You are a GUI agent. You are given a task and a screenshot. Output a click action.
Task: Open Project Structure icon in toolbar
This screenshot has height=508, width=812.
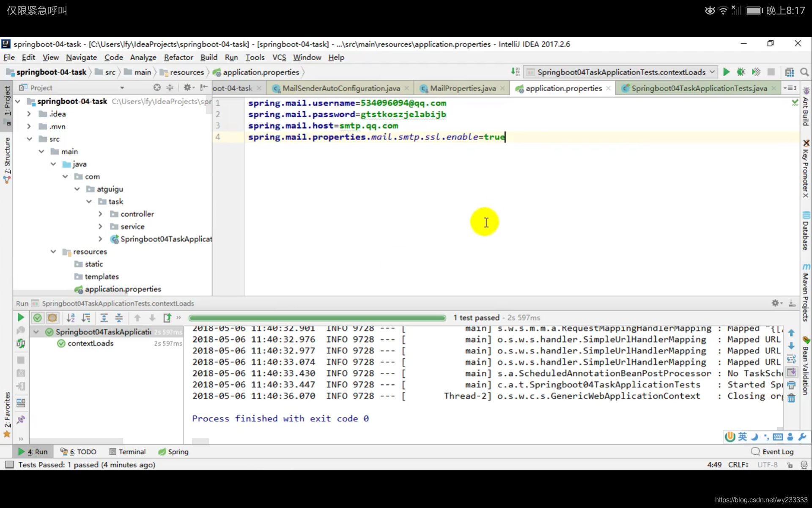point(789,72)
